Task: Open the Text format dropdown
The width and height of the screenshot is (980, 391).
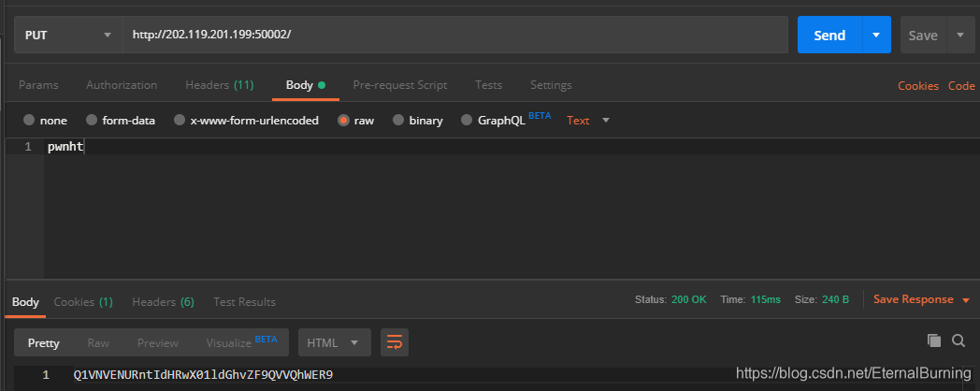Action: tap(587, 120)
